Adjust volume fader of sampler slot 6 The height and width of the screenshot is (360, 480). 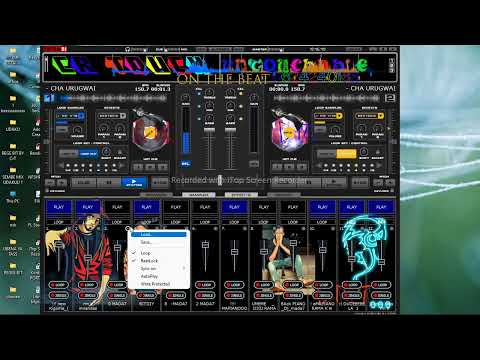(x=206, y=245)
